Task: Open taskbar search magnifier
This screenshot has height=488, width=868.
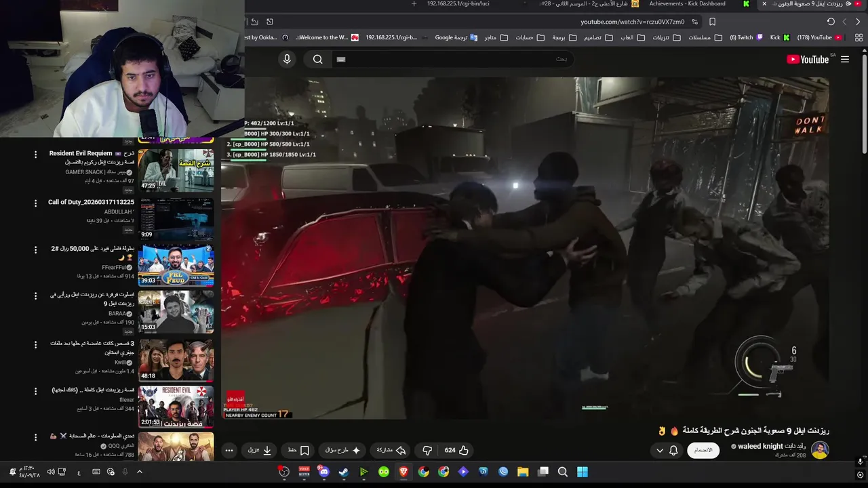Action: coord(563,472)
